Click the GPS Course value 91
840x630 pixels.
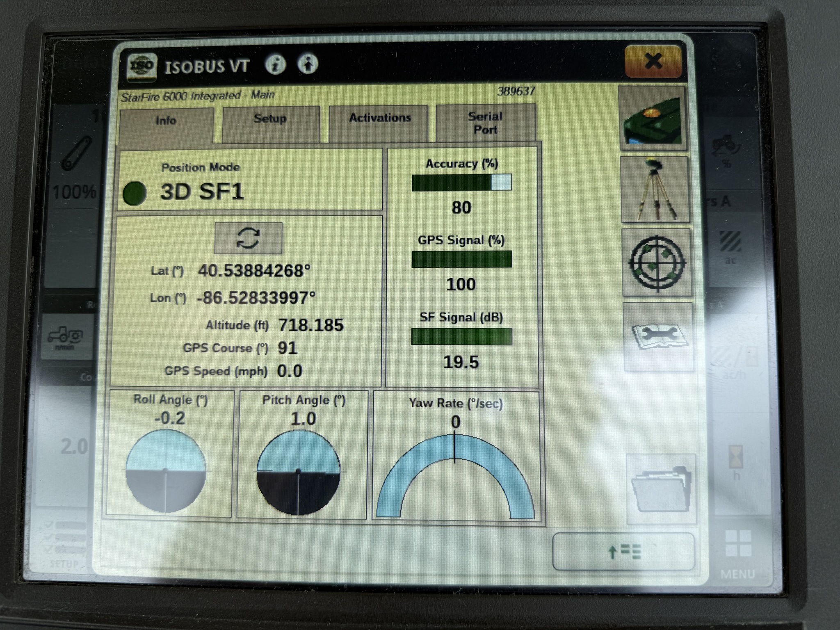[288, 348]
